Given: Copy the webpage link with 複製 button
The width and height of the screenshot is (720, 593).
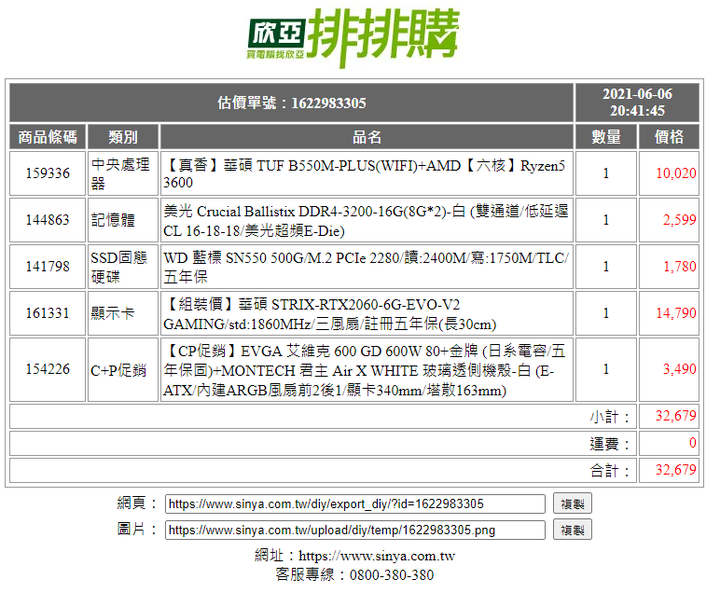Looking at the screenshot, I should pyautogui.click(x=572, y=504).
